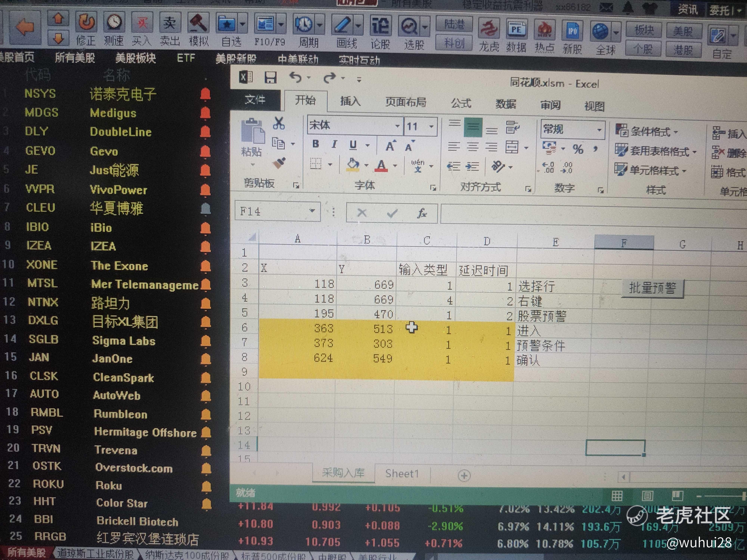Open the 论股 icon
The height and width of the screenshot is (560, 747).
pos(381,26)
